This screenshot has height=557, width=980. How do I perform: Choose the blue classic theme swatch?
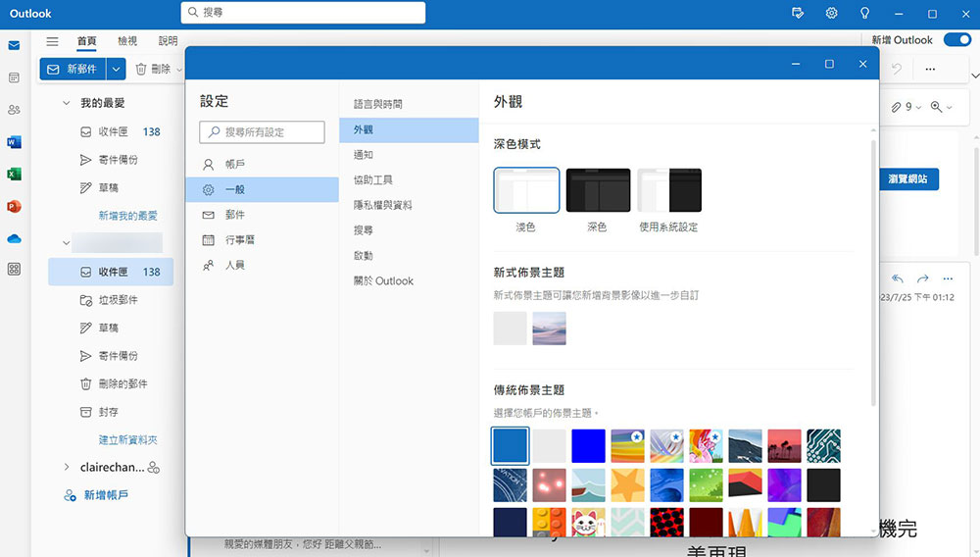510,446
